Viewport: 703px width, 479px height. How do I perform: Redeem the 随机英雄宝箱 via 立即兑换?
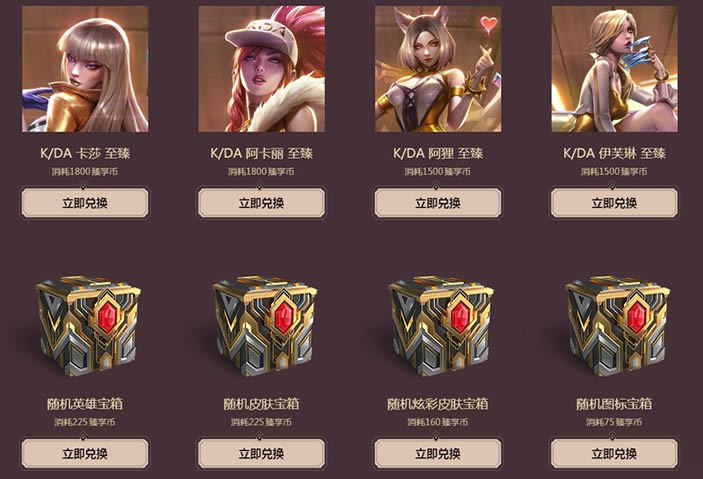pyautogui.click(x=85, y=453)
